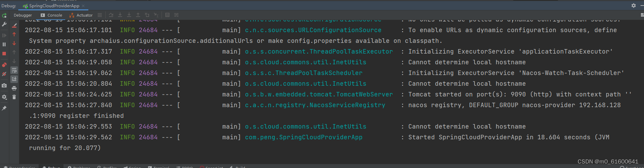Click o.s.b.w.embedded.tomcat.TomcatWebServer logger name
The width and height of the screenshot is (644, 168).
319,94
